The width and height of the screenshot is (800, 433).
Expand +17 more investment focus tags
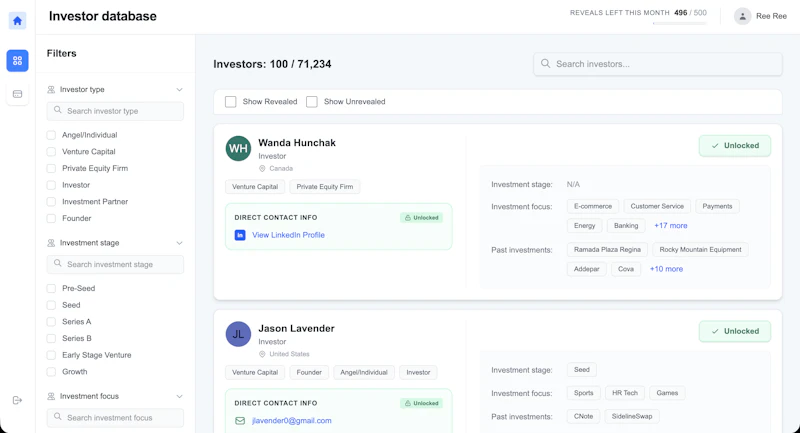670,225
